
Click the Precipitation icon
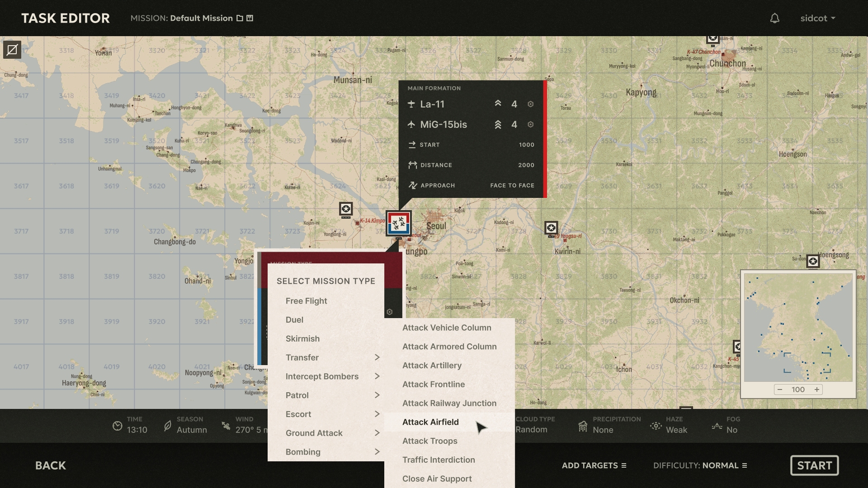pyautogui.click(x=583, y=426)
